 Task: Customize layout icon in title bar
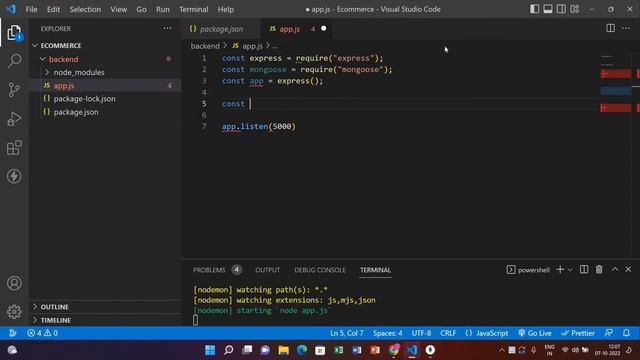575,9
